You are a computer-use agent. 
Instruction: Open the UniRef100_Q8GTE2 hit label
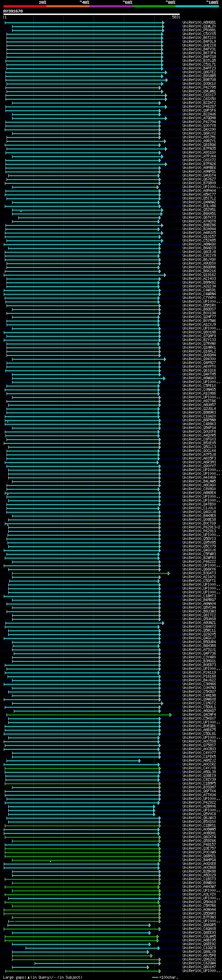pyautogui.click(x=199, y=72)
